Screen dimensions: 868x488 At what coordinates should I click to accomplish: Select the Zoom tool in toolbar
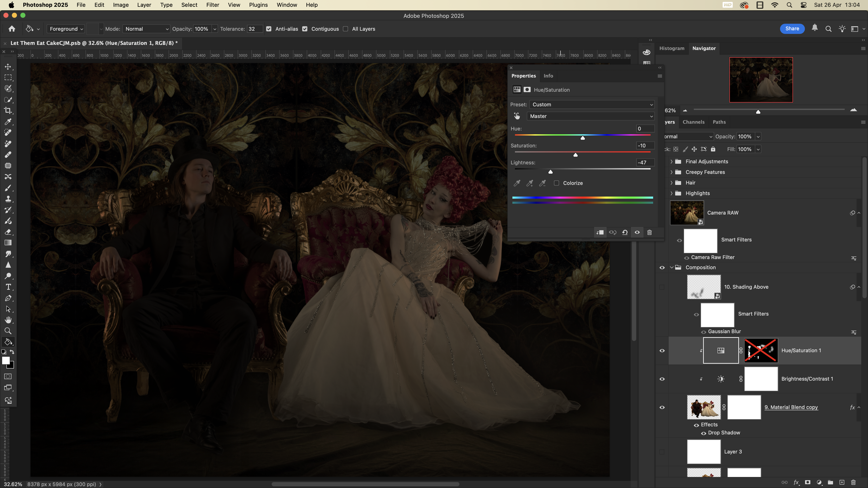pyautogui.click(x=8, y=331)
